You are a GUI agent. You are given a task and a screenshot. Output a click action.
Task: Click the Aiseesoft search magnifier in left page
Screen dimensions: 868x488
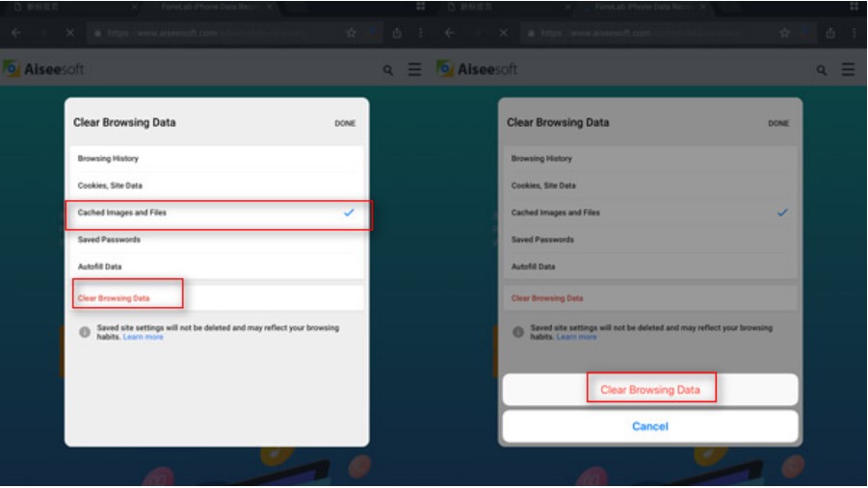[x=388, y=70]
